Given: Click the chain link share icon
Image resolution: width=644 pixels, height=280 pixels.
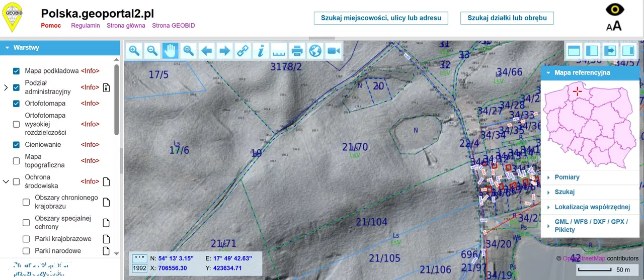Looking at the screenshot, I should point(243,50).
